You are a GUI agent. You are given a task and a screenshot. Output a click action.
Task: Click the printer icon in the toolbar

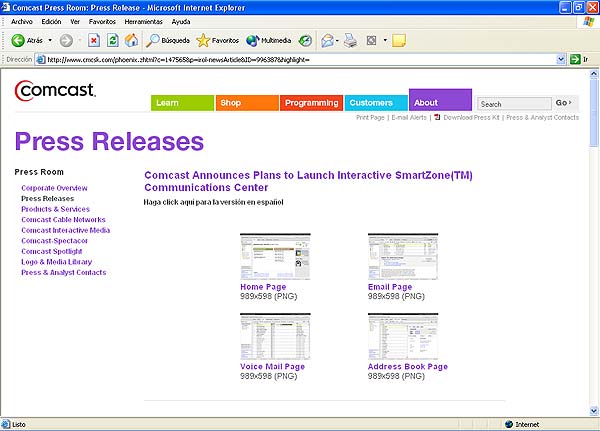pos(351,41)
